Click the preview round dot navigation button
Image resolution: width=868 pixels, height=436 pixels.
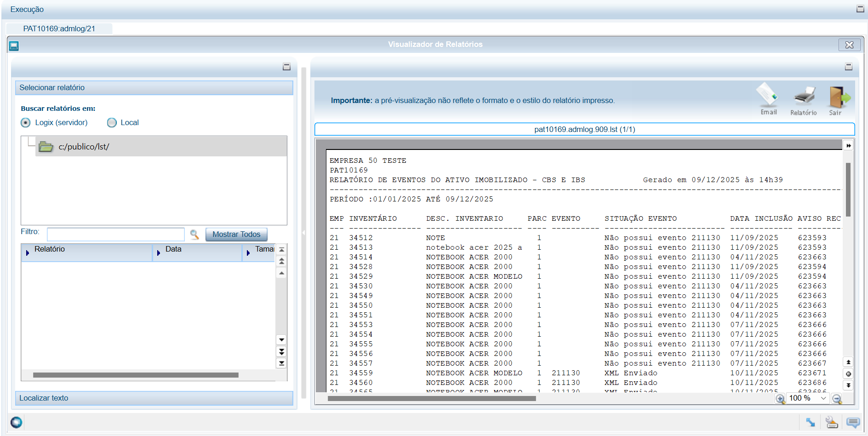848,374
